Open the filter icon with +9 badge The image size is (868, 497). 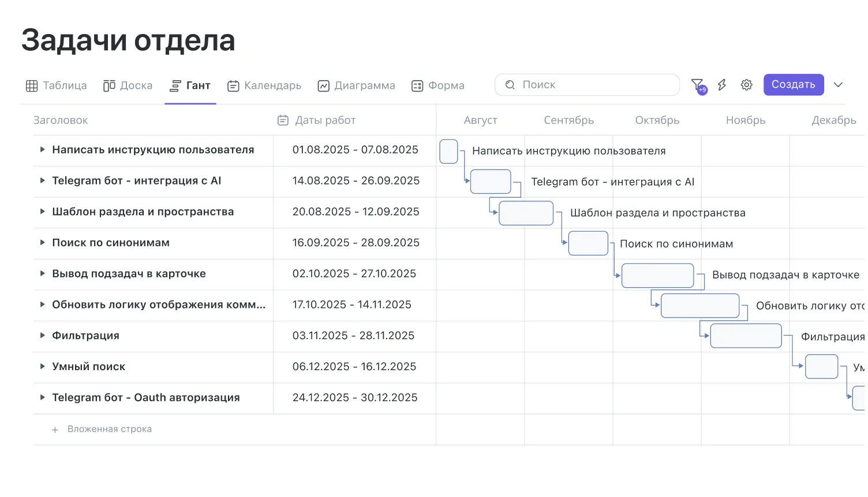698,85
